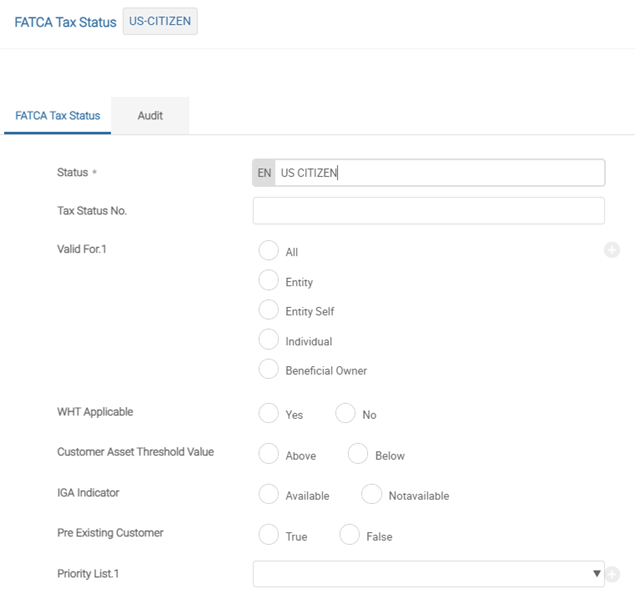The height and width of the screenshot is (599, 635).
Task: Select the Entity Self option
Action: pyautogui.click(x=268, y=309)
